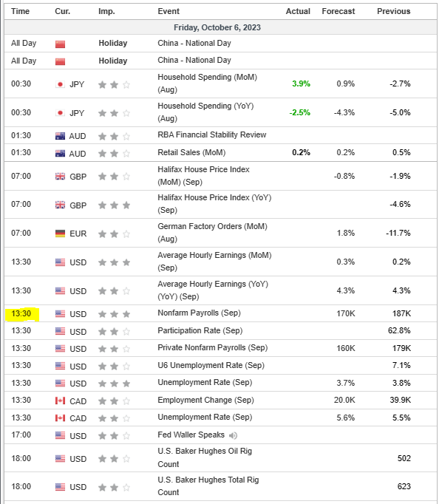Click importance stars for RBA Financial Stability Review

pyautogui.click(x=114, y=136)
